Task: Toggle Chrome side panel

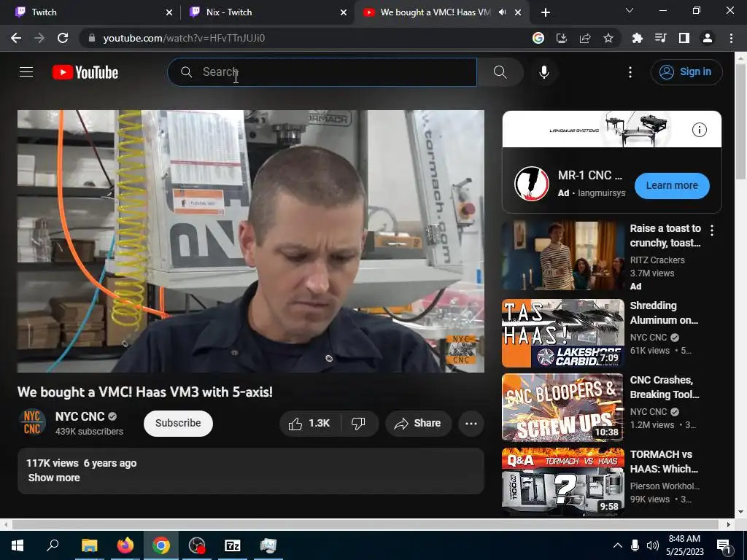Action: coord(684,38)
